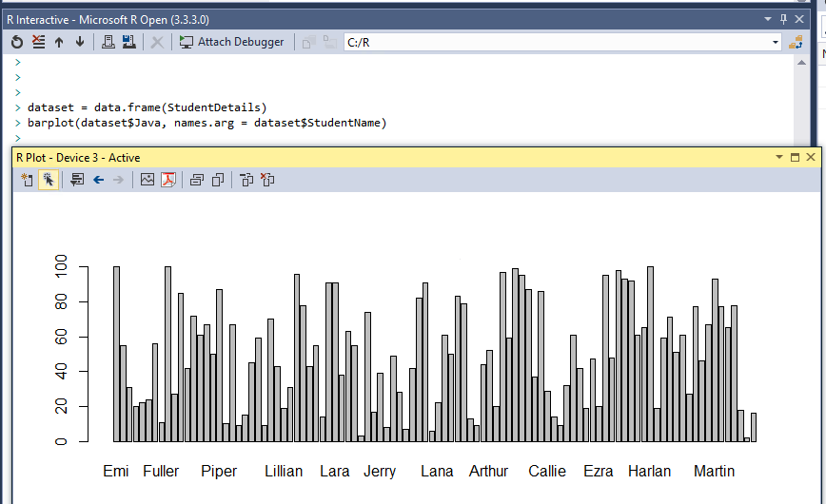
Task: Close the R Plot Device 3 window
Action: coord(811,158)
